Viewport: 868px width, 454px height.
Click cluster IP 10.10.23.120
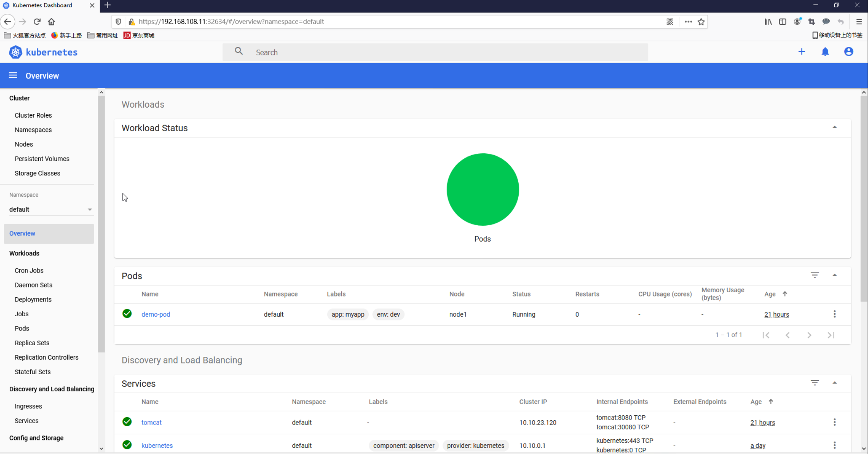(x=538, y=422)
